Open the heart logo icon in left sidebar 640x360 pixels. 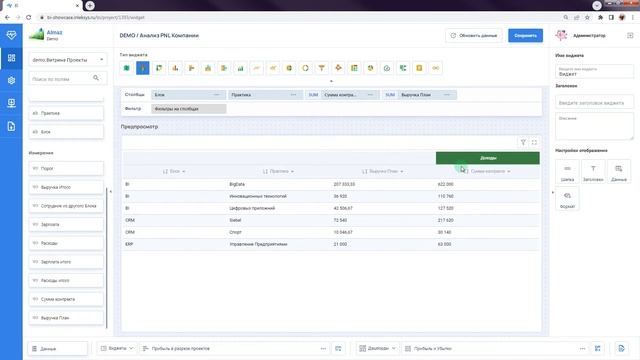(11, 35)
